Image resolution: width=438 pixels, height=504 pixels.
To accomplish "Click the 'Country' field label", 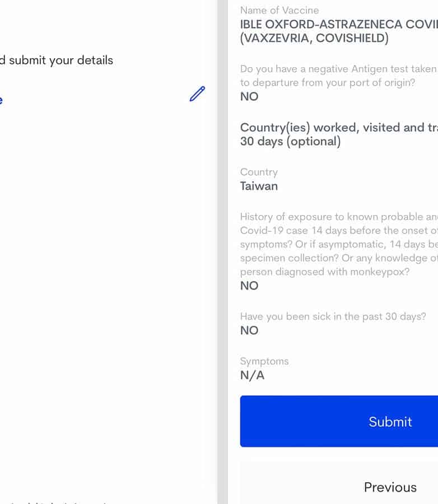I will pyautogui.click(x=259, y=172).
